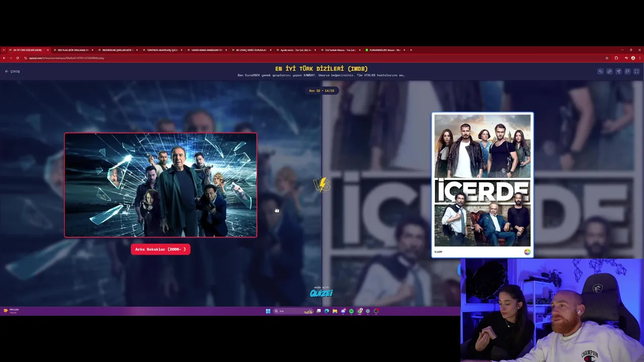Switch to TÜRKİYEDE ABARTILMIŞ tab
This screenshot has height=362, width=644.
(163, 50)
